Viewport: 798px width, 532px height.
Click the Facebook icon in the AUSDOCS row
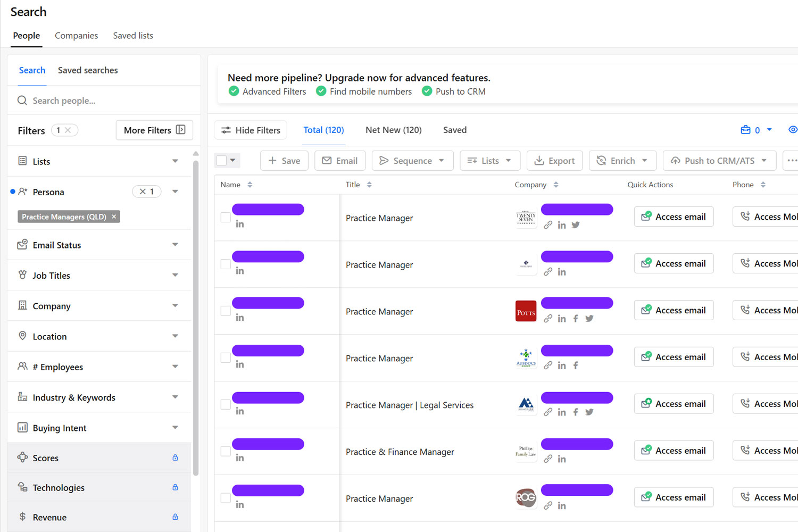575,365
